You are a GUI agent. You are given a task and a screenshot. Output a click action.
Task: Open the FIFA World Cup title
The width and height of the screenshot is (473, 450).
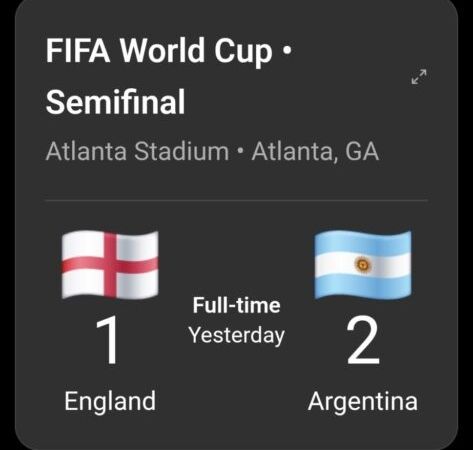(159, 51)
